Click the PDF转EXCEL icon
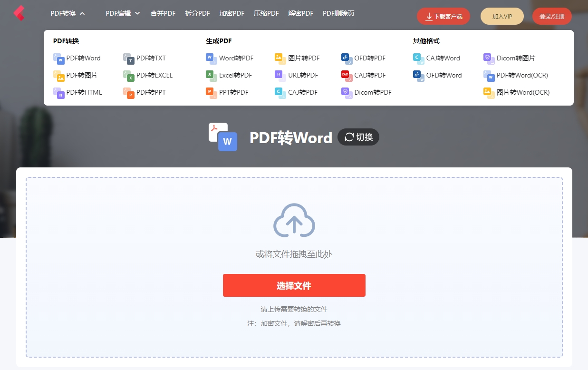Viewport: 588px width, 370px height. [x=128, y=76]
